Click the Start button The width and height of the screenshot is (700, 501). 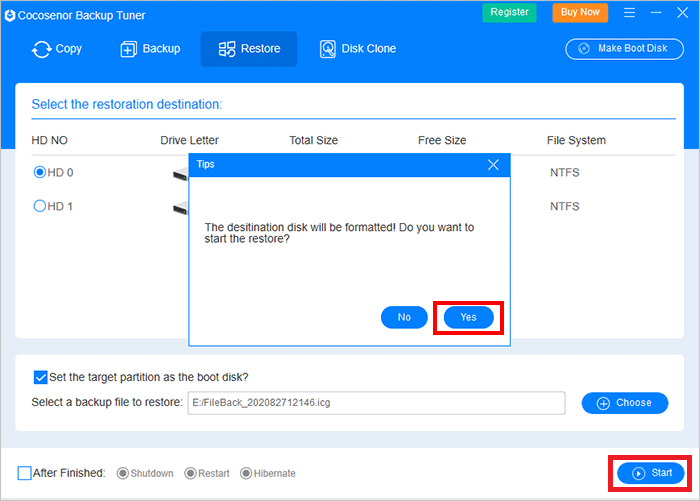650,473
